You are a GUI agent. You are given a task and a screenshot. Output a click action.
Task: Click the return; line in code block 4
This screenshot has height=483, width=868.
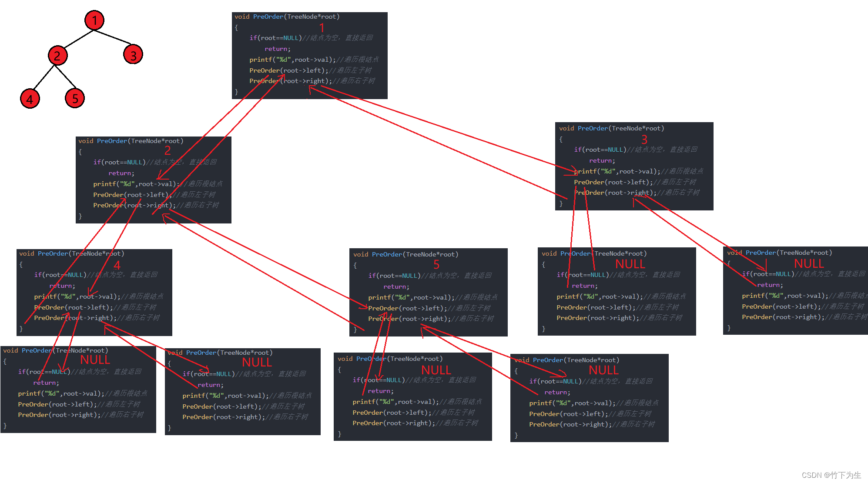coord(62,286)
